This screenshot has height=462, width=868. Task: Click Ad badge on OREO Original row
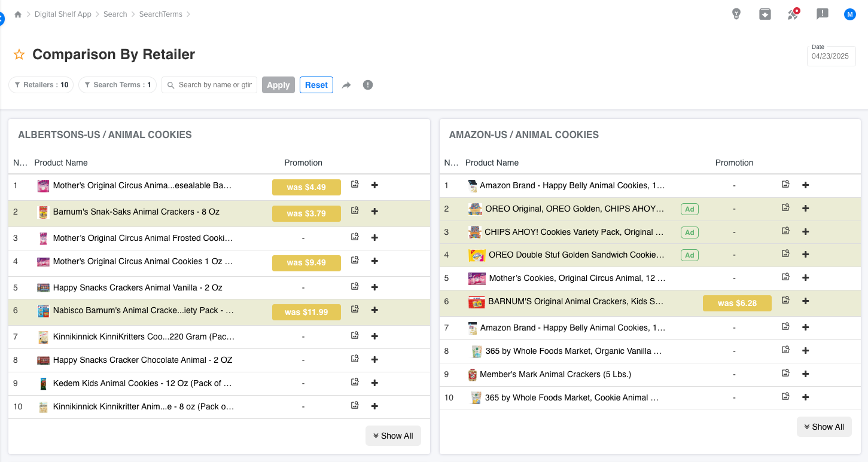pos(690,209)
